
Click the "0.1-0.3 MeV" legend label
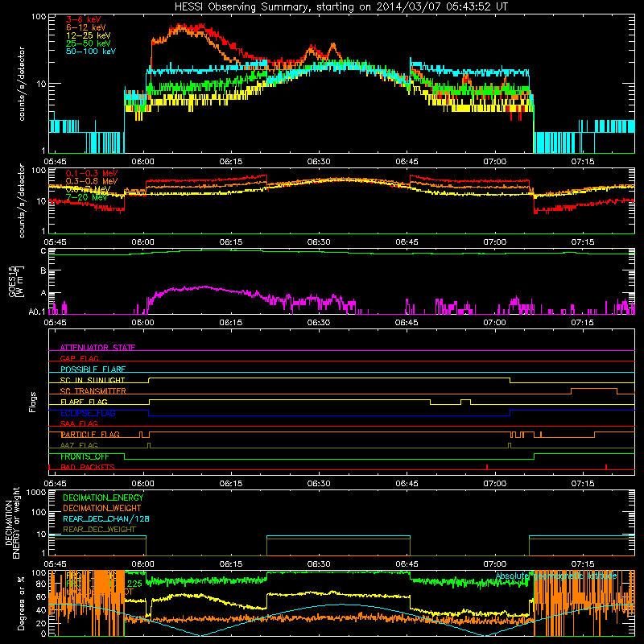click(91, 173)
